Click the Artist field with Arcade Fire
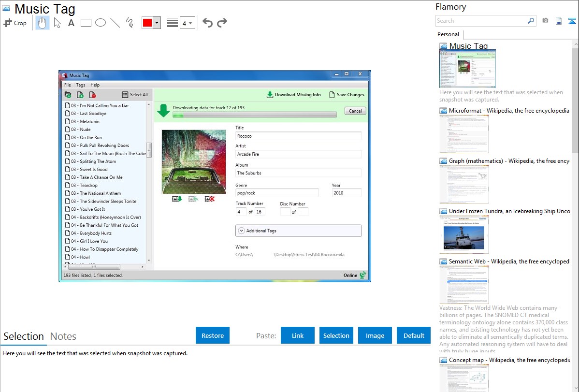The image size is (579, 392). [x=298, y=154]
